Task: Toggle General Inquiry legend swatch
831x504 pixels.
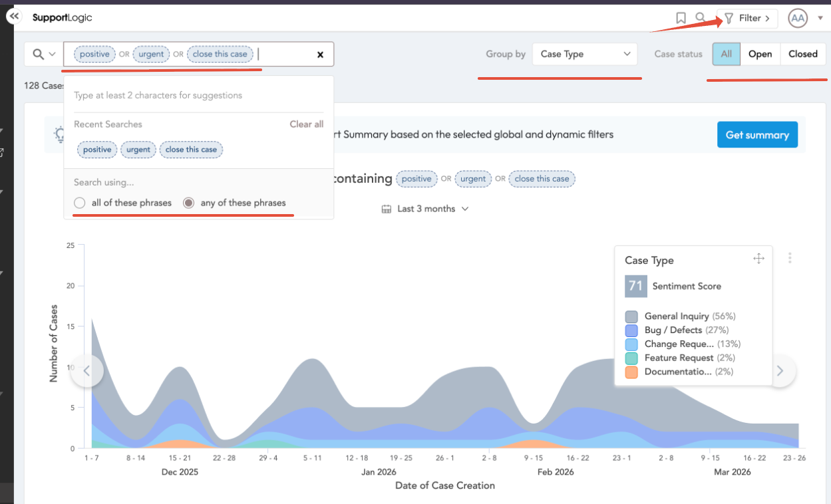Action: [x=631, y=316]
